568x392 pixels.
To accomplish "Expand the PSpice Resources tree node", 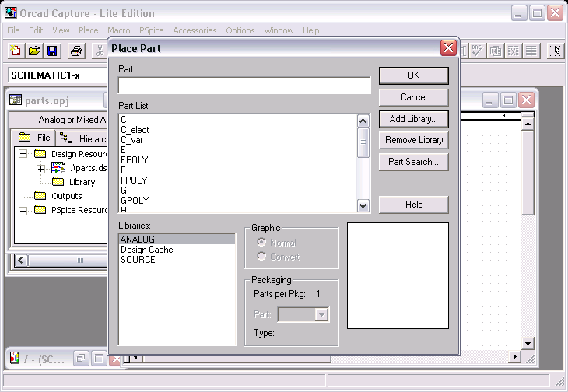I will click(x=23, y=211).
